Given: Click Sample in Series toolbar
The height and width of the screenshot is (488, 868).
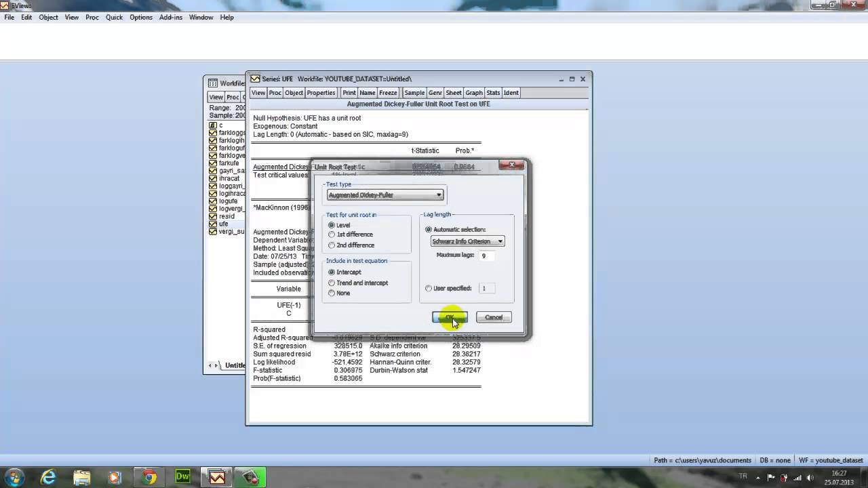Looking at the screenshot, I should [414, 93].
